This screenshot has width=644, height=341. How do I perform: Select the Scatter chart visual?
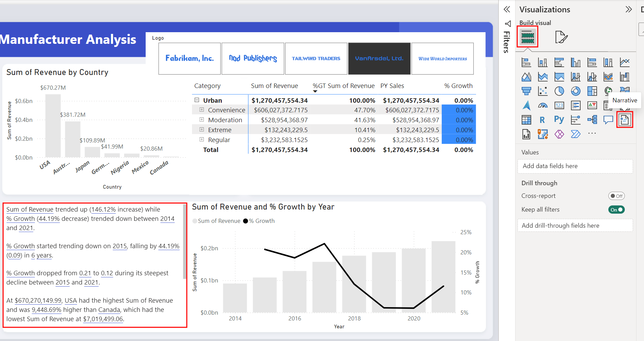coord(543,91)
